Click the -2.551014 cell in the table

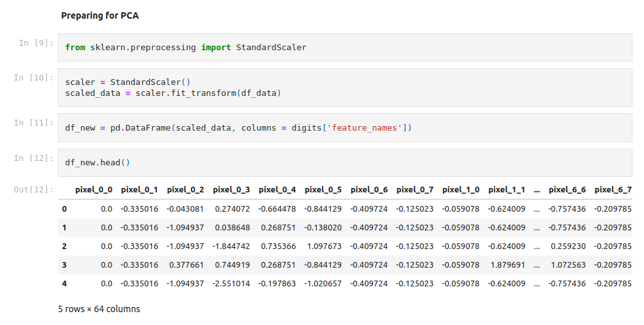pyautogui.click(x=231, y=284)
